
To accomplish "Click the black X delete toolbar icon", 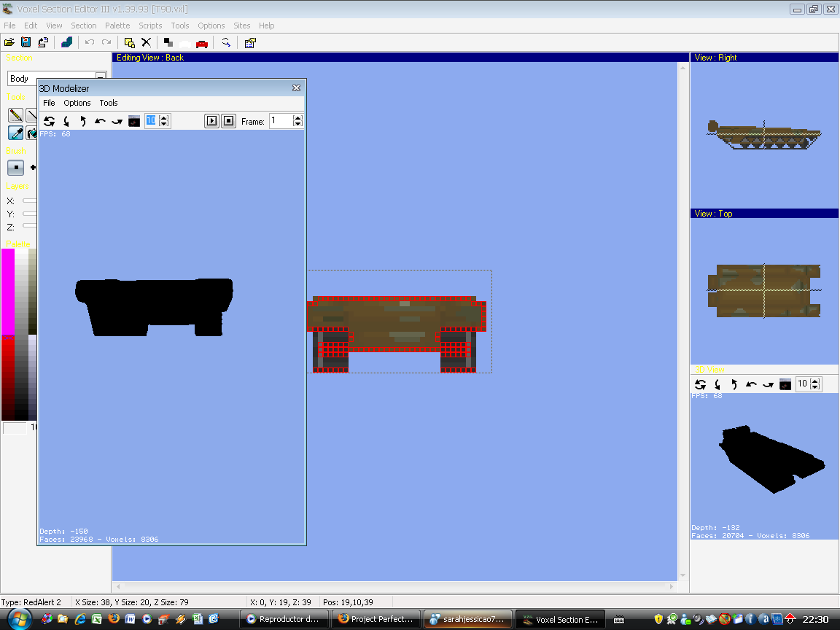I will coord(146,42).
